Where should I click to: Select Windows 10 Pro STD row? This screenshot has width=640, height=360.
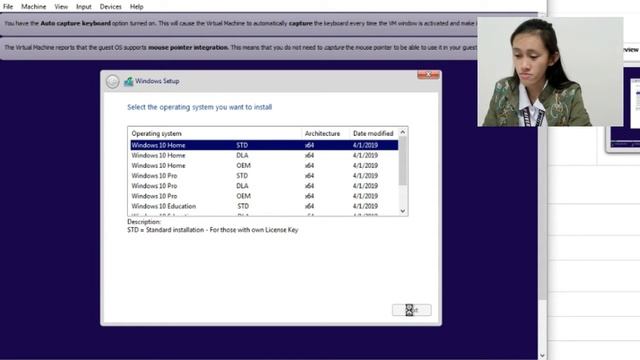(264, 176)
